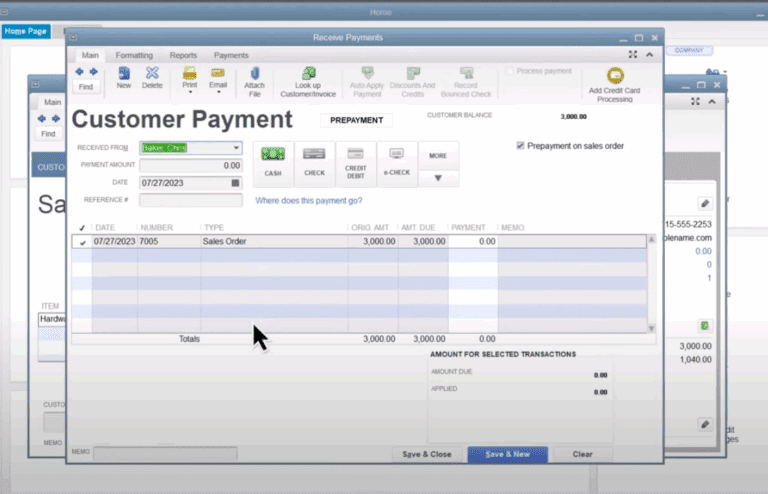Choose Credit Debit payment method

point(356,159)
